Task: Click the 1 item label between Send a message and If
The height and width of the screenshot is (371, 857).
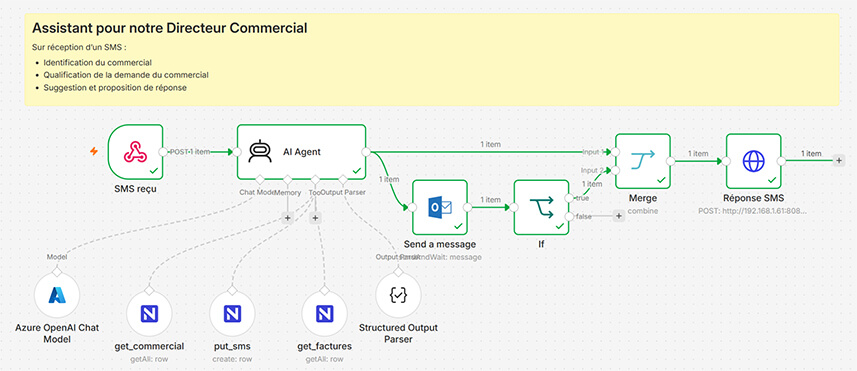Action: click(490, 200)
